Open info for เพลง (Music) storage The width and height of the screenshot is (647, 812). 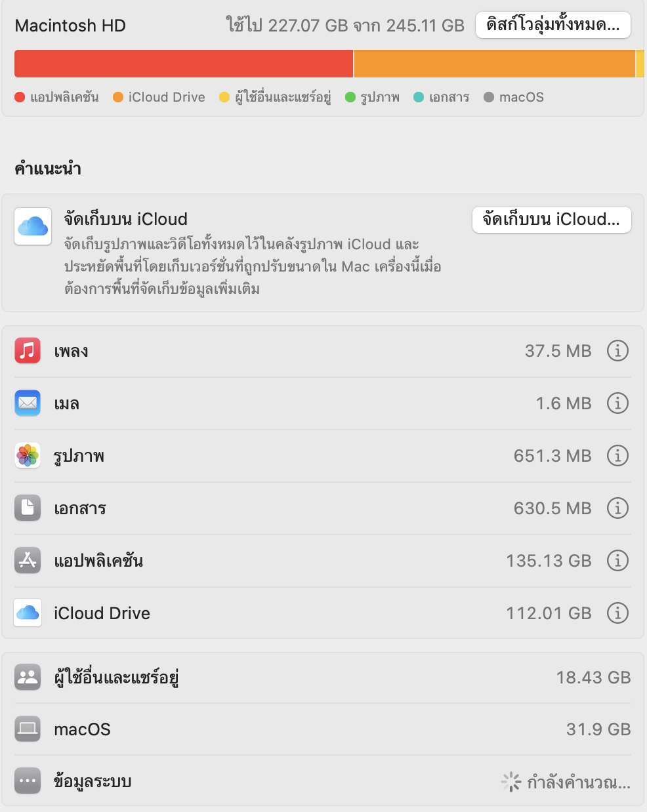(x=617, y=351)
